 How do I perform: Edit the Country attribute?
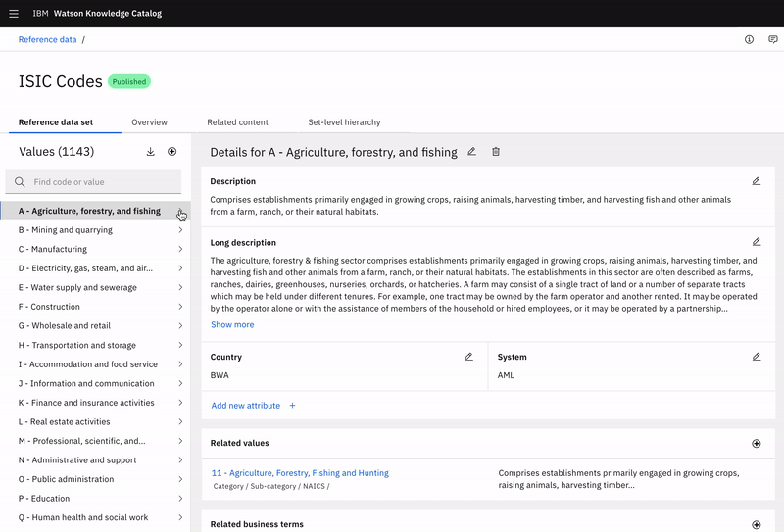point(468,357)
